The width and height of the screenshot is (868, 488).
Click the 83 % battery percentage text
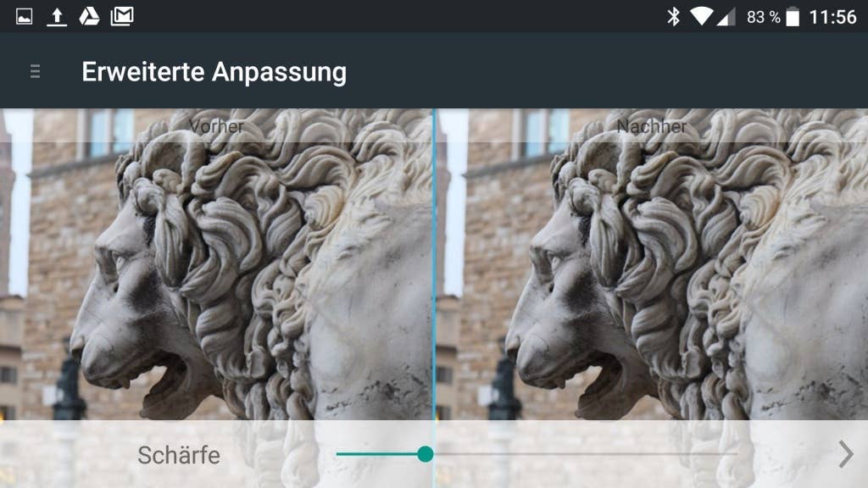click(x=764, y=17)
